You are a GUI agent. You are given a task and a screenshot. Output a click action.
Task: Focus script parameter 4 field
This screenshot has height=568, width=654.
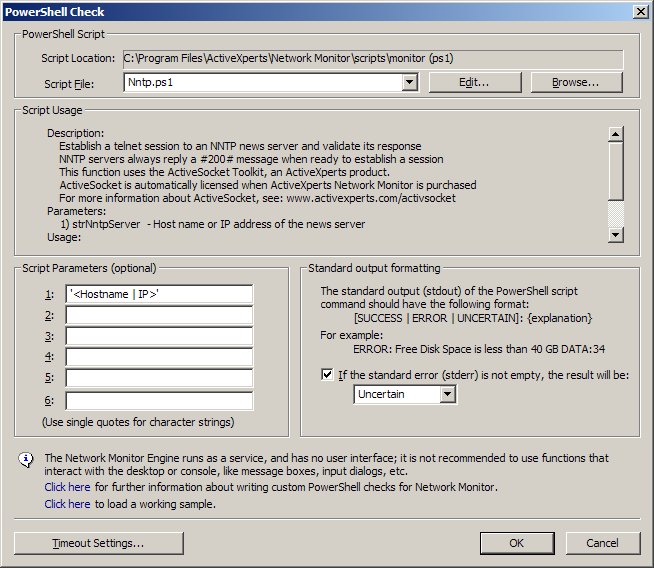click(159, 357)
